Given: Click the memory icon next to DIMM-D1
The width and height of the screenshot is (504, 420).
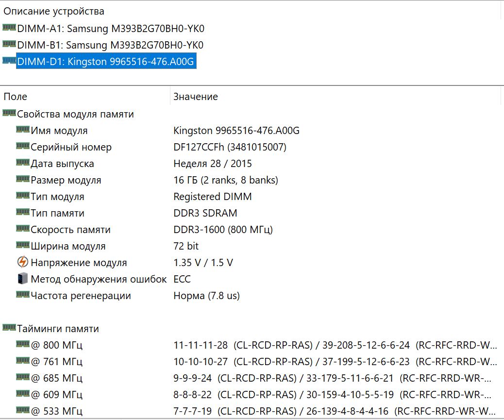Looking at the screenshot, I should [9, 60].
